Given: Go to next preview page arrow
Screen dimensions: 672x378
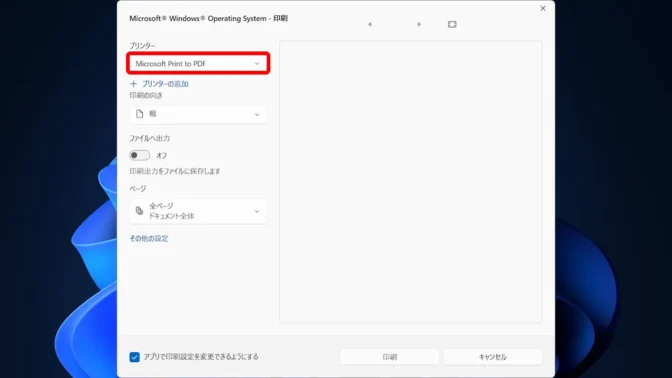Looking at the screenshot, I should pyautogui.click(x=419, y=24).
